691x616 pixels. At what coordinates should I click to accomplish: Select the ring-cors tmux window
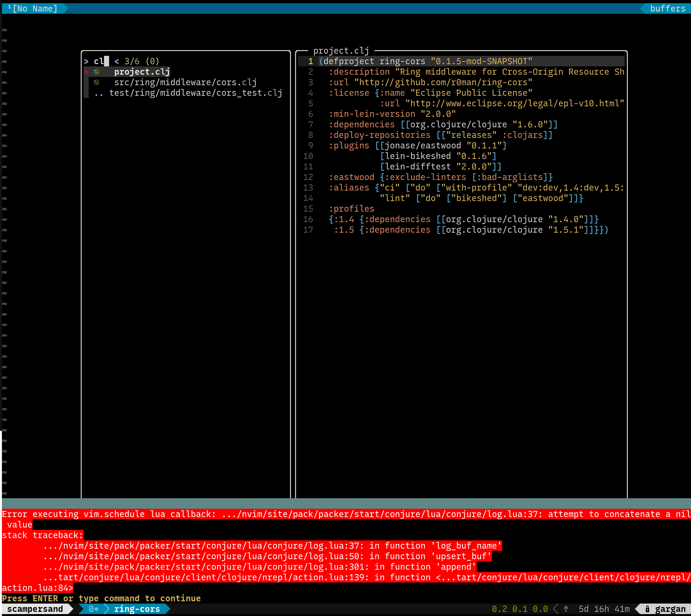point(137,609)
